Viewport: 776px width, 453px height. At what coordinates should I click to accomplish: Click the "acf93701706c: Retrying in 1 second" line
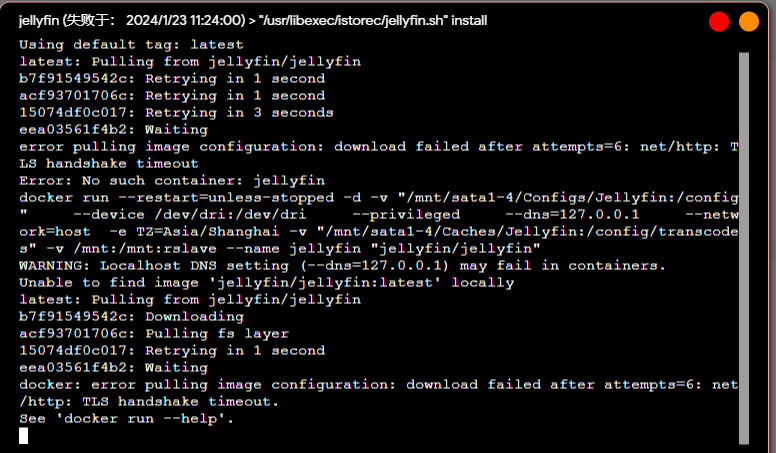(x=172, y=95)
